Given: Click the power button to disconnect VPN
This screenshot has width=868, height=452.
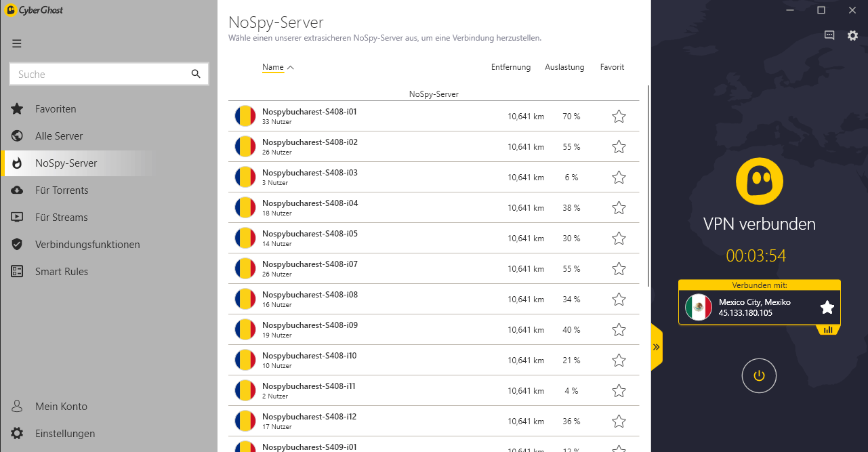Looking at the screenshot, I should (x=759, y=375).
